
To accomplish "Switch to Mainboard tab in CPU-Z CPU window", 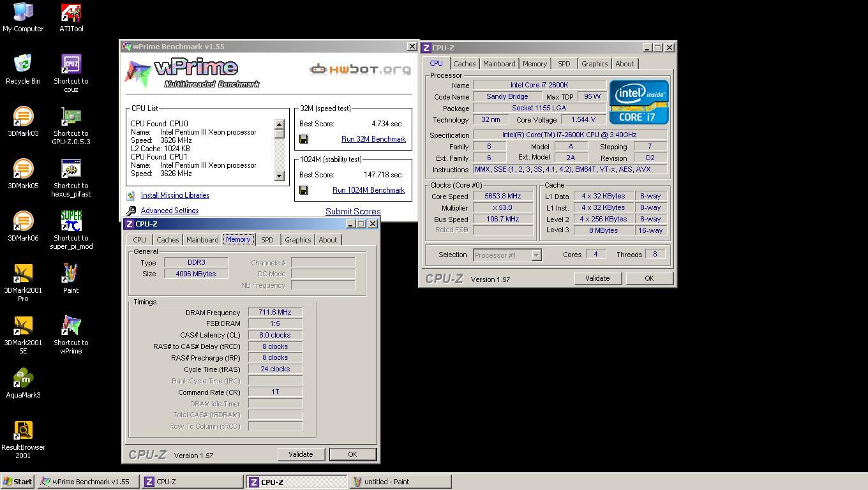I will (x=499, y=64).
